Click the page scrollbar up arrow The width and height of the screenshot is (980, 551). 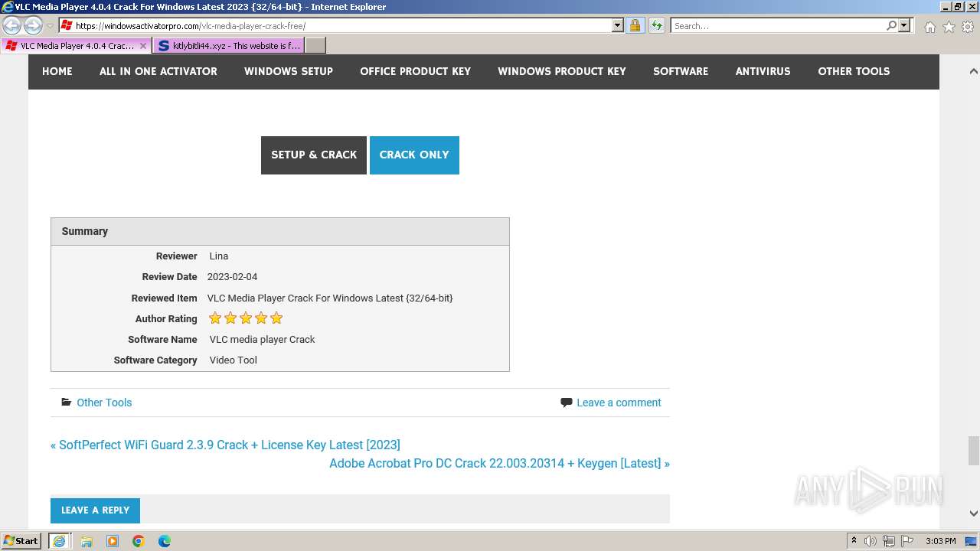tap(973, 71)
